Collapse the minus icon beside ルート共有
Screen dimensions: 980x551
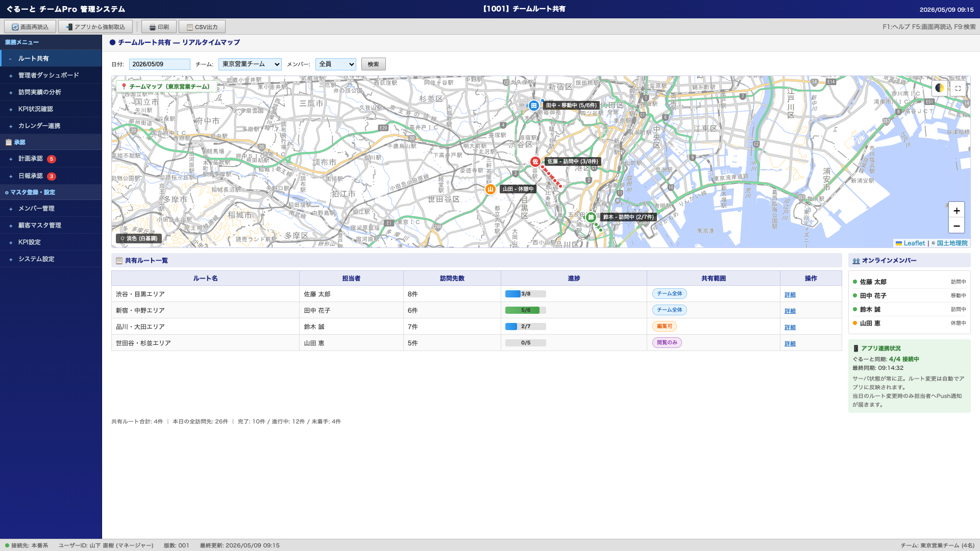tap(10, 59)
